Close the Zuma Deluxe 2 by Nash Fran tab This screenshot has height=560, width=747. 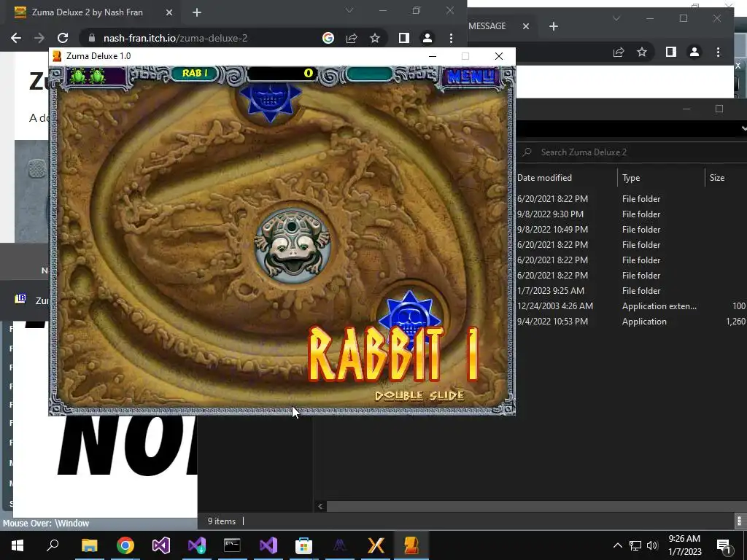169,12
